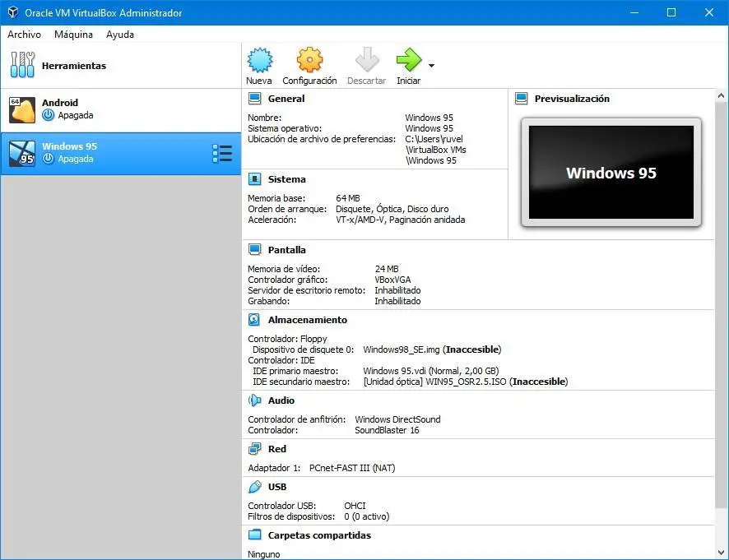Click the details scrollbar down arrow
Image resolution: width=729 pixels, height=560 pixels.
click(721, 553)
